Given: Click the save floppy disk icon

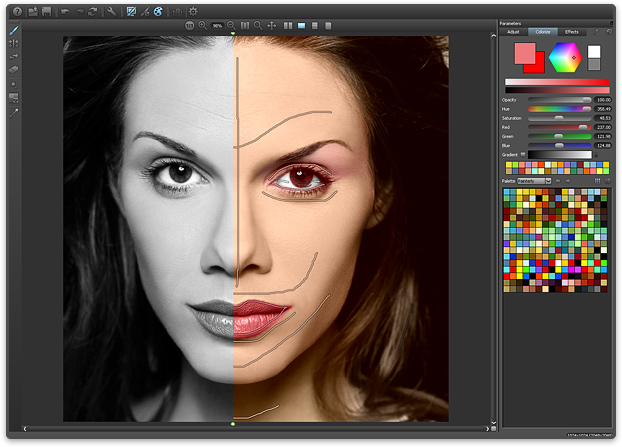Looking at the screenshot, I should [x=46, y=11].
